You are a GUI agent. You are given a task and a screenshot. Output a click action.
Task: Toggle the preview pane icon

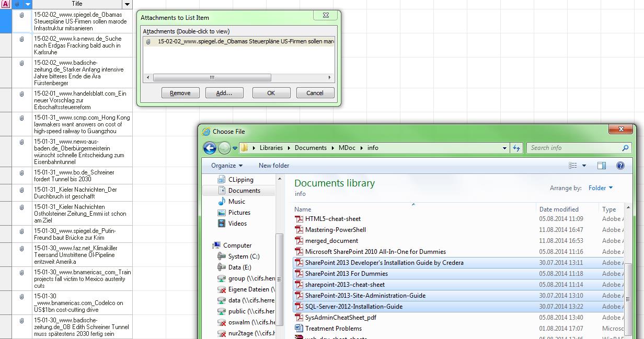602,166
